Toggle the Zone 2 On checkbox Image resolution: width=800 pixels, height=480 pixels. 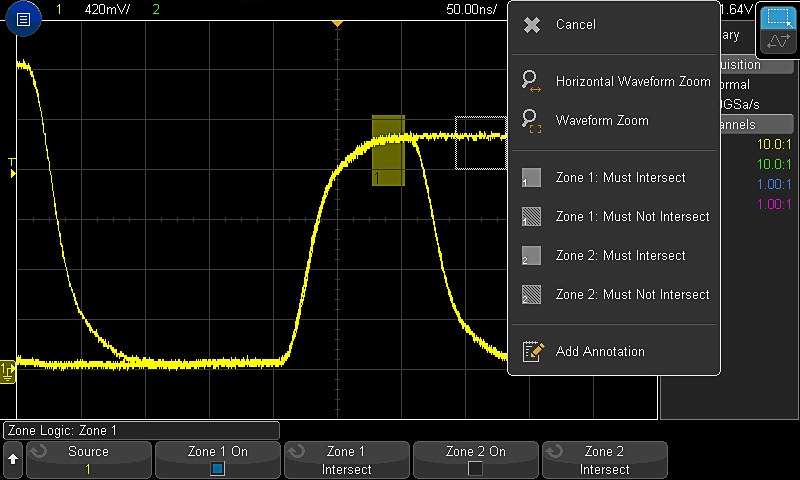click(x=475, y=468)
